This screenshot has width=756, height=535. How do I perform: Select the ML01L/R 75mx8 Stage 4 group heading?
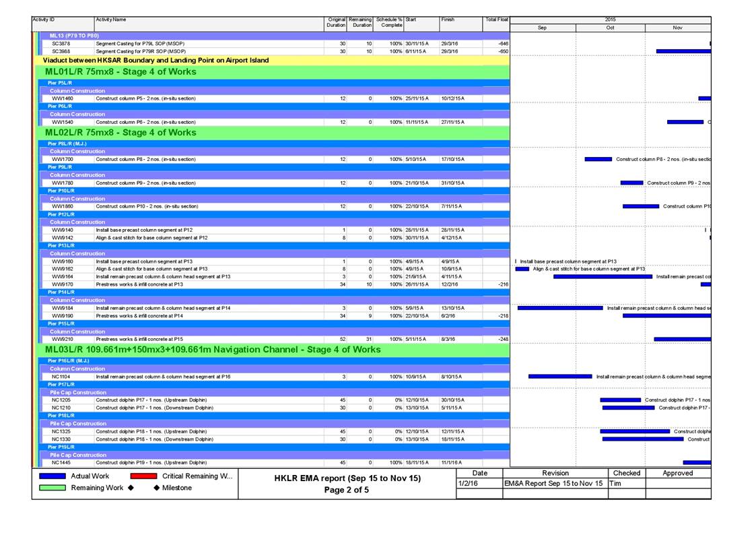click(273, 72)
